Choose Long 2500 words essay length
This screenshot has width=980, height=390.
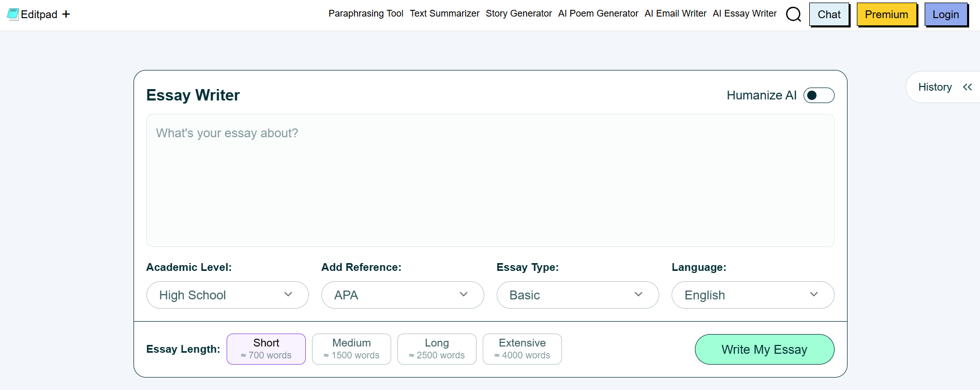pyautogui.click(x=437, y=349)
